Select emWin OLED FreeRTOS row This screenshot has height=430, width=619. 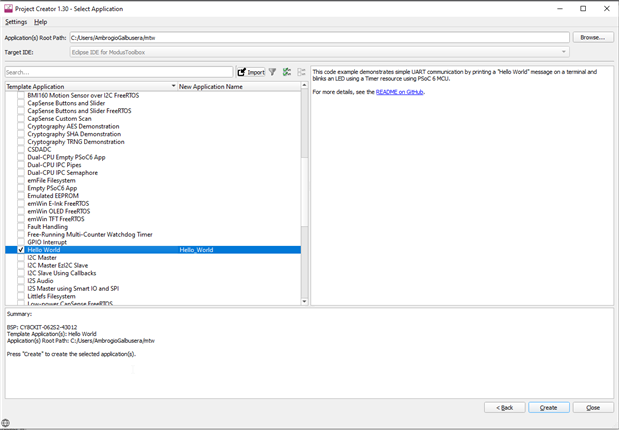click(x=153, y=211)
